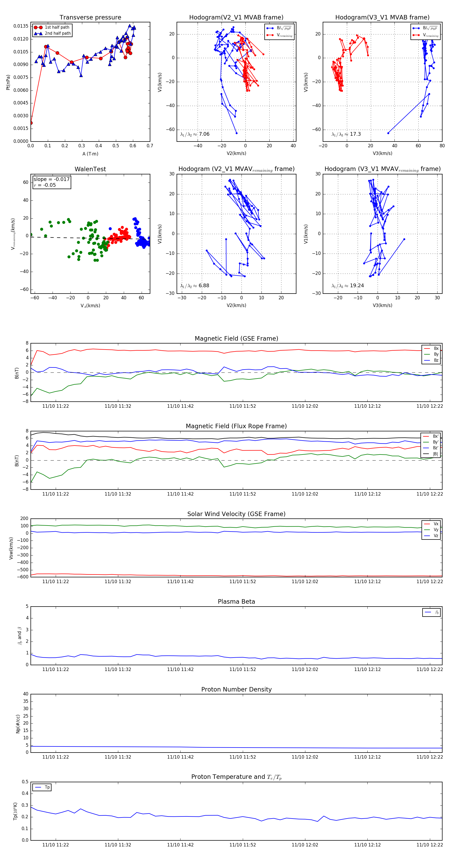
Task: Click the "WalenTest" plot title
Action: [90, 169]
